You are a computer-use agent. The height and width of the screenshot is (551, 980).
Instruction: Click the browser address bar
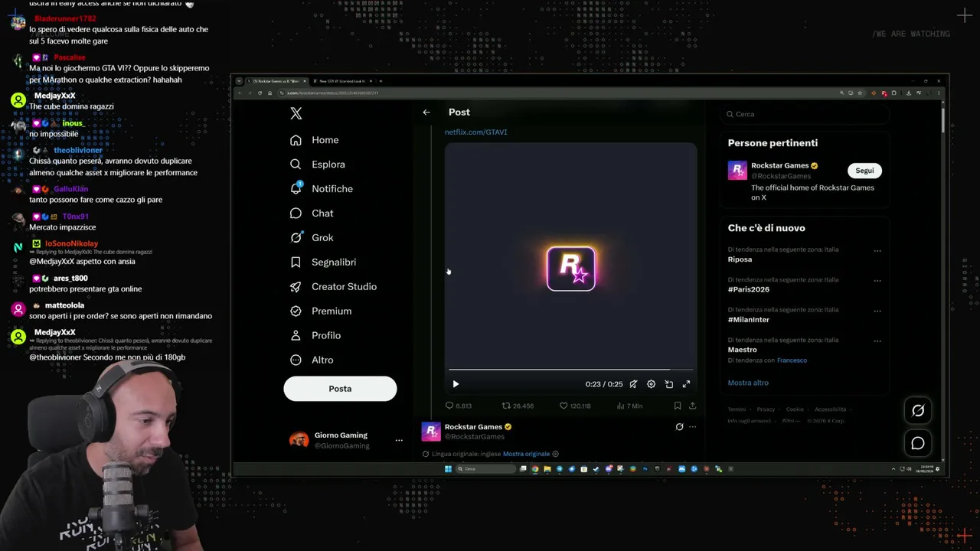[x=559, y=93]
